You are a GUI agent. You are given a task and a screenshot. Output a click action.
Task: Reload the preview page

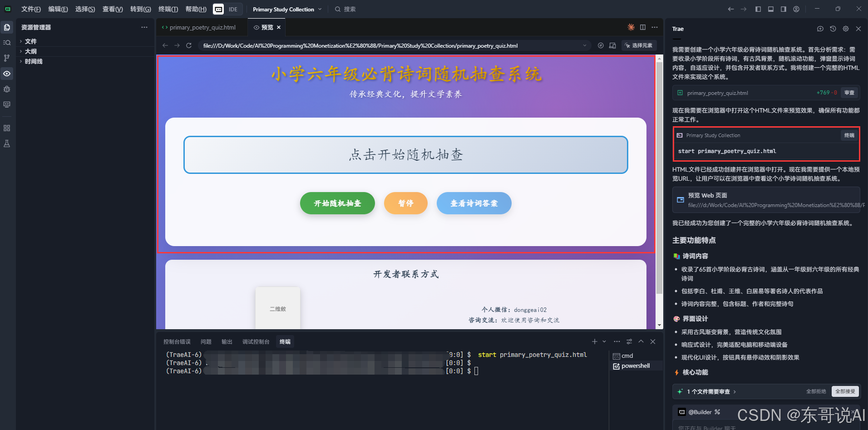pos(189,45)
